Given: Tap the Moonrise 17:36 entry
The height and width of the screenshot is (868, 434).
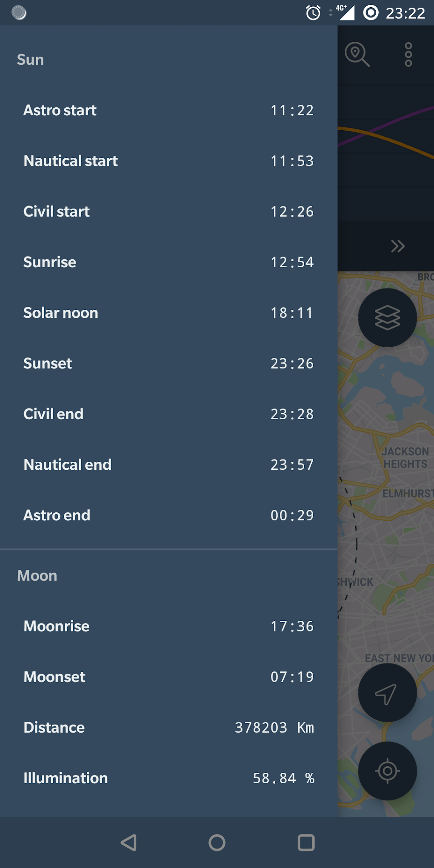Looking at the screenshot, I should click(168, 626).
